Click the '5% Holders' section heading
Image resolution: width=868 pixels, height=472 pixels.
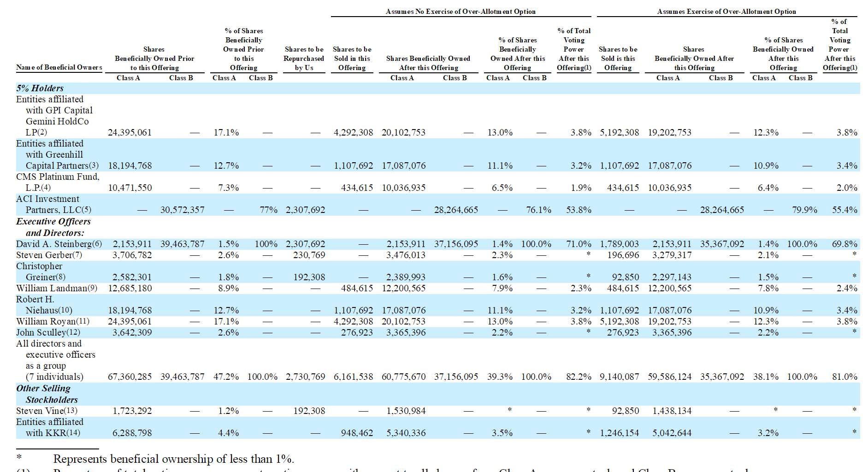click(40, 88)
